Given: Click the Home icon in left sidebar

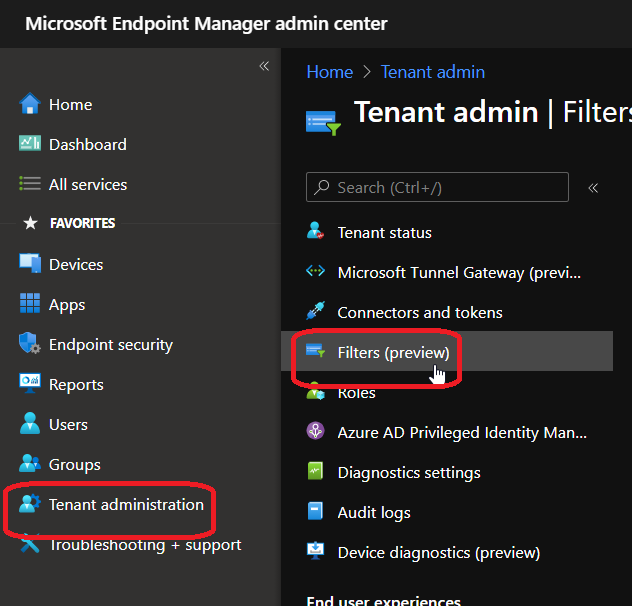Looking at the screenshot, I should point(30,104).
